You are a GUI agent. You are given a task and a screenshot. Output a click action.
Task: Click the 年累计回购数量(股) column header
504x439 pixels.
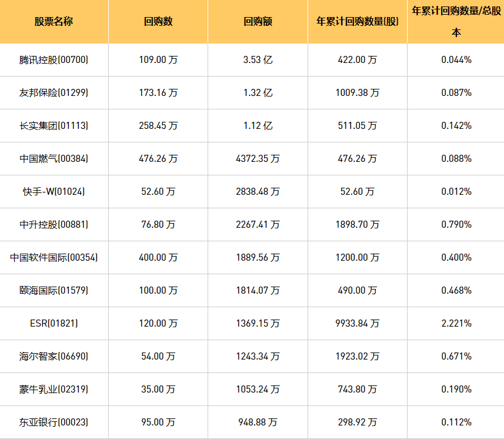point(357,22)
